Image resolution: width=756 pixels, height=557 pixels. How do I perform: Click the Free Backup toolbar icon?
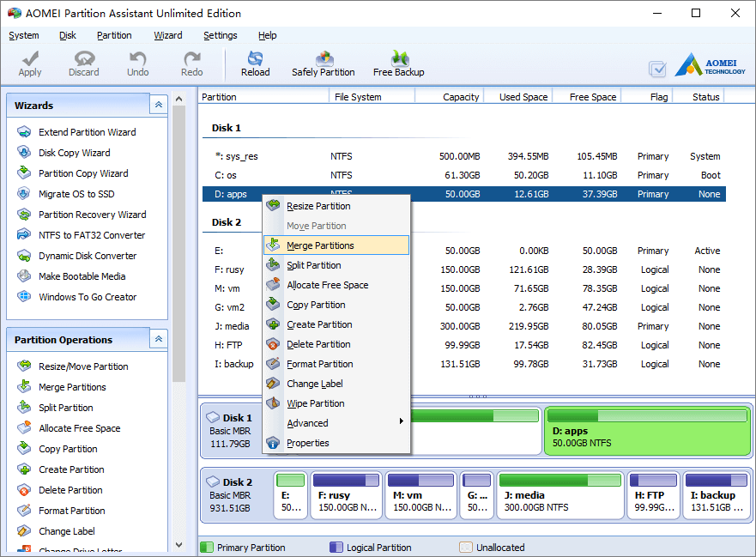[x=399, y=58]
